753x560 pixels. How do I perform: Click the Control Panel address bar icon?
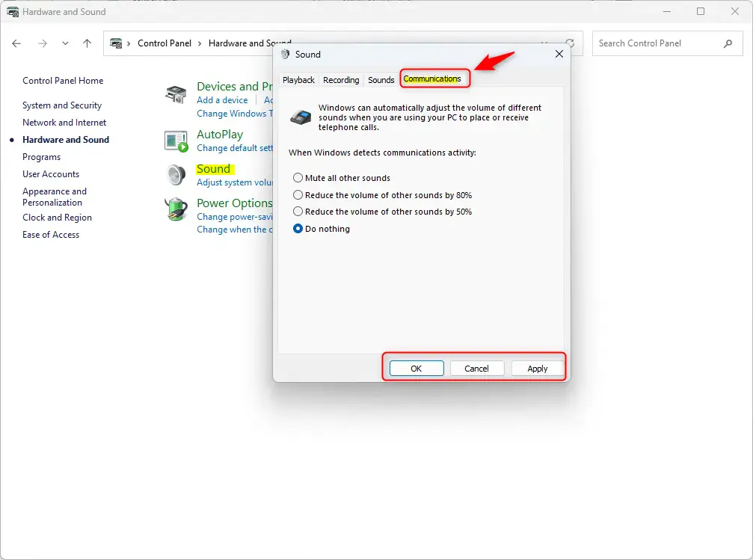click(116, 43)
